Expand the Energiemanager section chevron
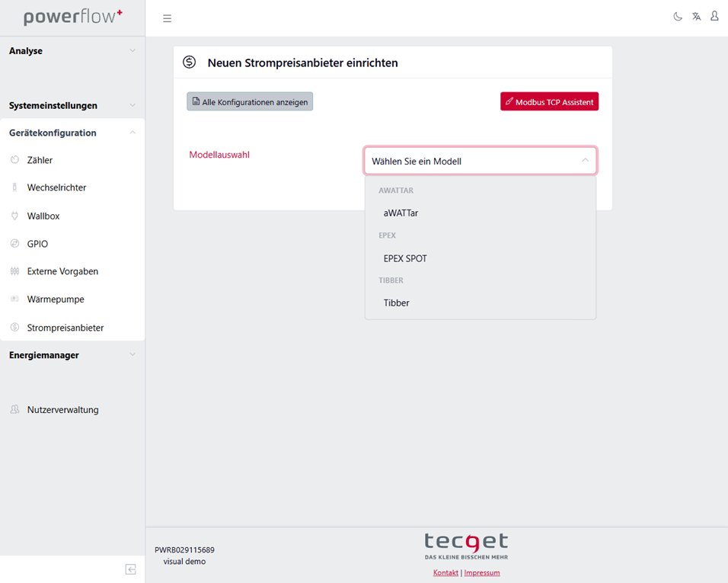This screenshot has width=728, height=583. click(133, 354)
